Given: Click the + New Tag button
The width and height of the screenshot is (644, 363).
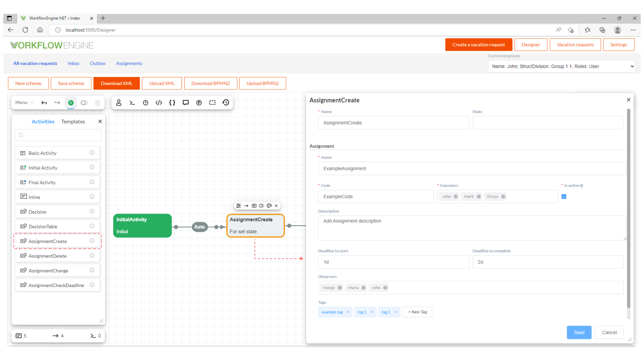Looking at the screenshot, I should (418, 312).
